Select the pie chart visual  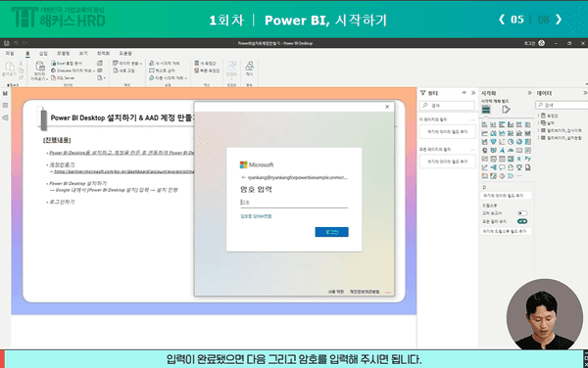511,142
